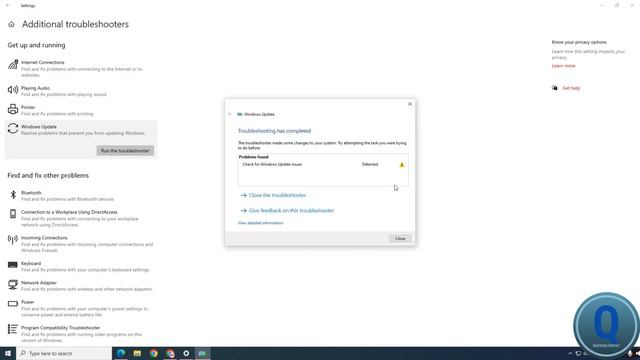Image resolution: width=640 pixels, height=360 pixels.
Task: Click the Close button in the dialog footer
Action: pyautogui.click(x=400, y=238)
